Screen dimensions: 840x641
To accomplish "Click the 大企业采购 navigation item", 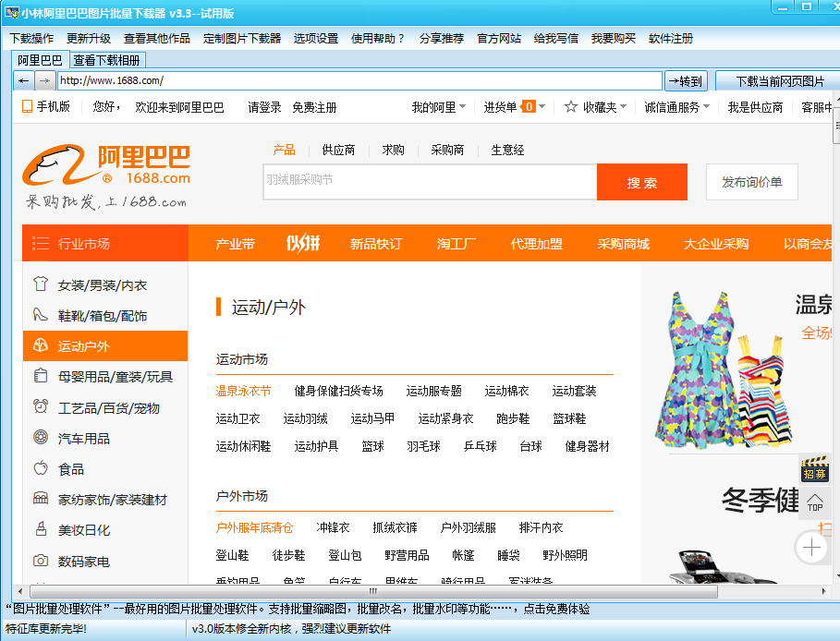I will click(x=716, y=244).
